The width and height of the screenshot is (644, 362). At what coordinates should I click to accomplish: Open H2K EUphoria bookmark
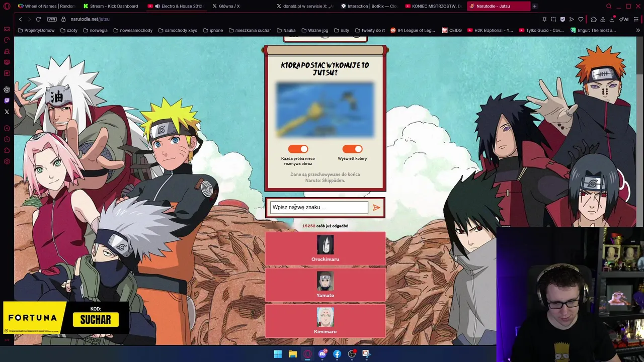click(490, 30)
